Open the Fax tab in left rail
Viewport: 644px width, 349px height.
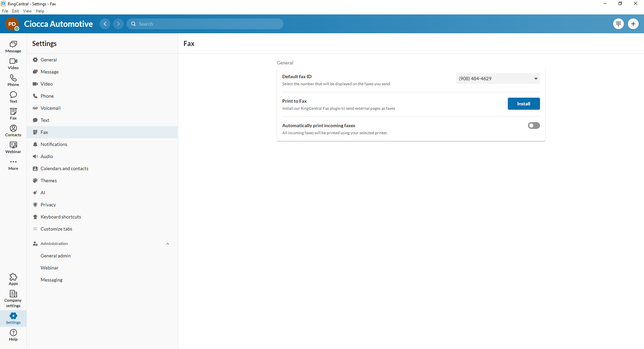point(13,114)
